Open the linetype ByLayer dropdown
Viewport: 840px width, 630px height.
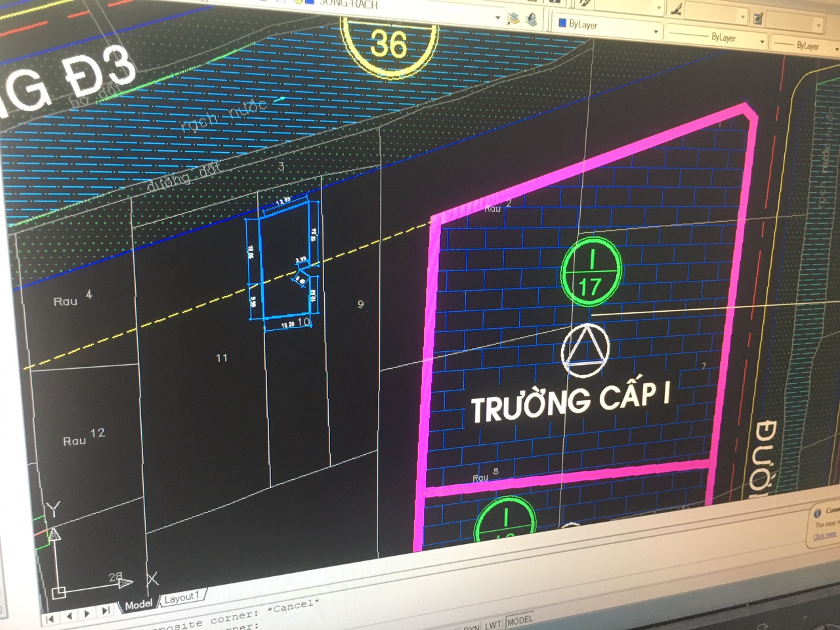coord(717,38)
